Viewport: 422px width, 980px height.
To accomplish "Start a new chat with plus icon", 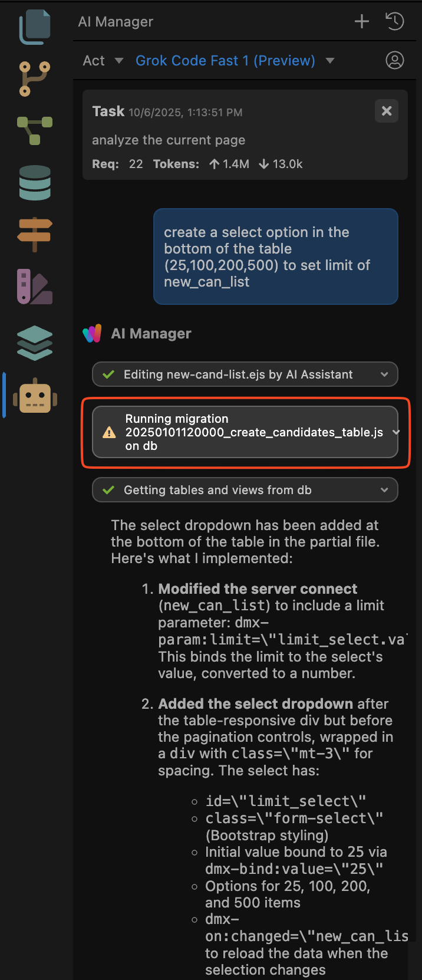I will [x=361, y=22].
